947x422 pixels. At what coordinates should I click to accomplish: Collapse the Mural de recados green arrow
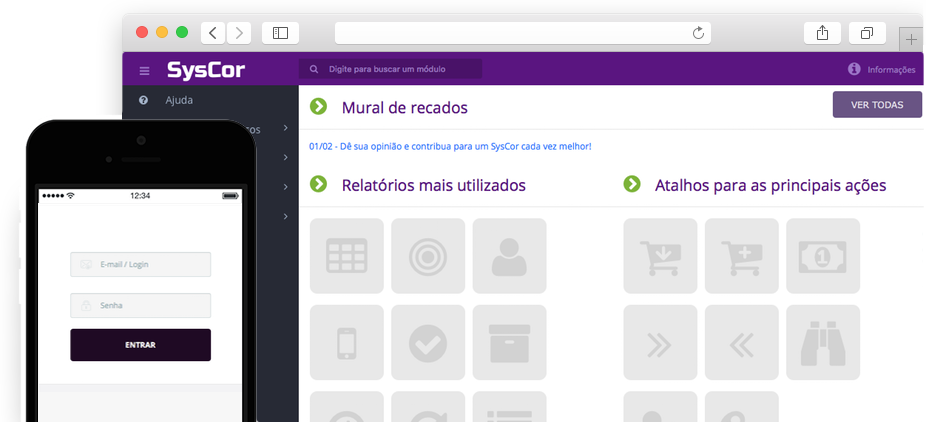319,107
